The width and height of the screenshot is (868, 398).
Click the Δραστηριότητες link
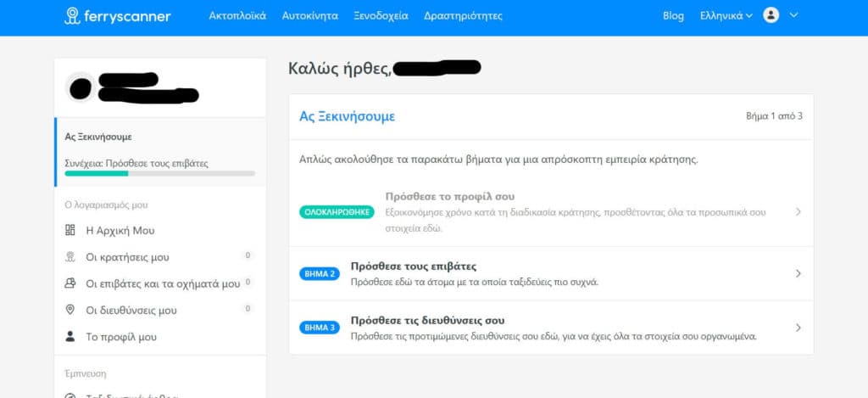pos(463,16)
